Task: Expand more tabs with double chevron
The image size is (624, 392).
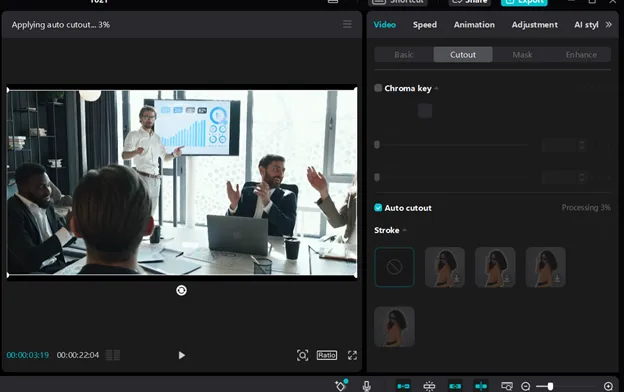Action: pyautogui.click(x=608, y=25)
